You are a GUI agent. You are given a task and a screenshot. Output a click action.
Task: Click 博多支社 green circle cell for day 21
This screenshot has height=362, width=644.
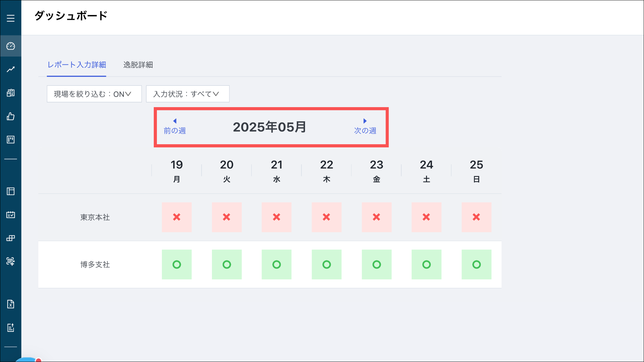(276, 265)
